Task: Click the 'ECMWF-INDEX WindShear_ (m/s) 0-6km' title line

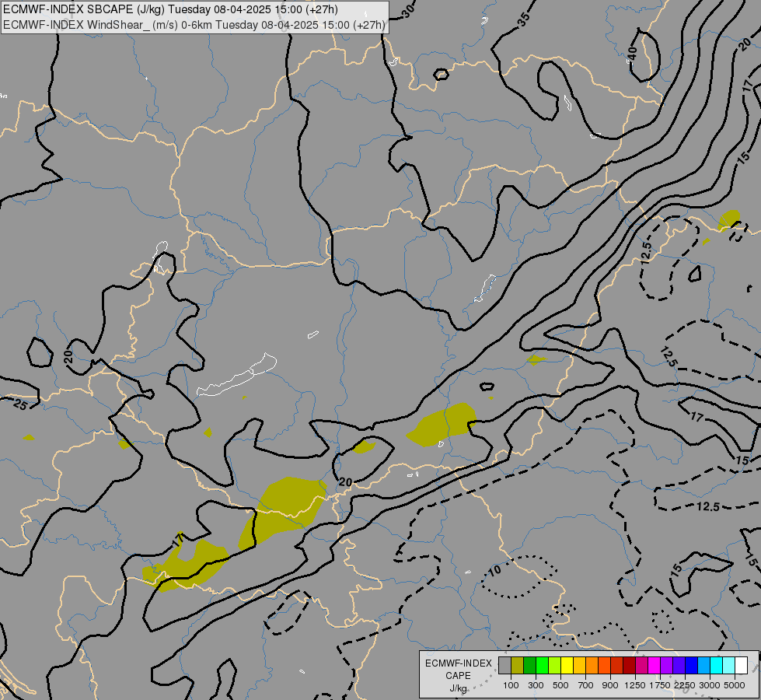Action: (194, 24)
